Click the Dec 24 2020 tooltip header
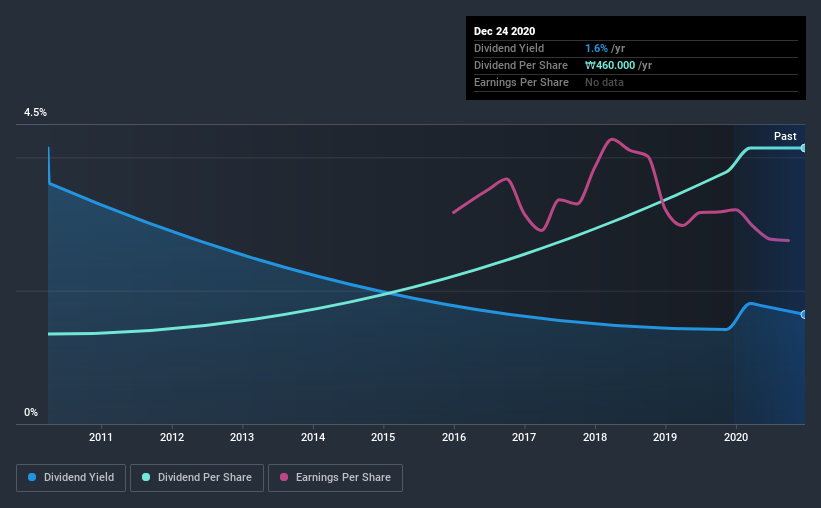This screenshot has height=508, width=821. pyautogui.click(x=504, y=31)
